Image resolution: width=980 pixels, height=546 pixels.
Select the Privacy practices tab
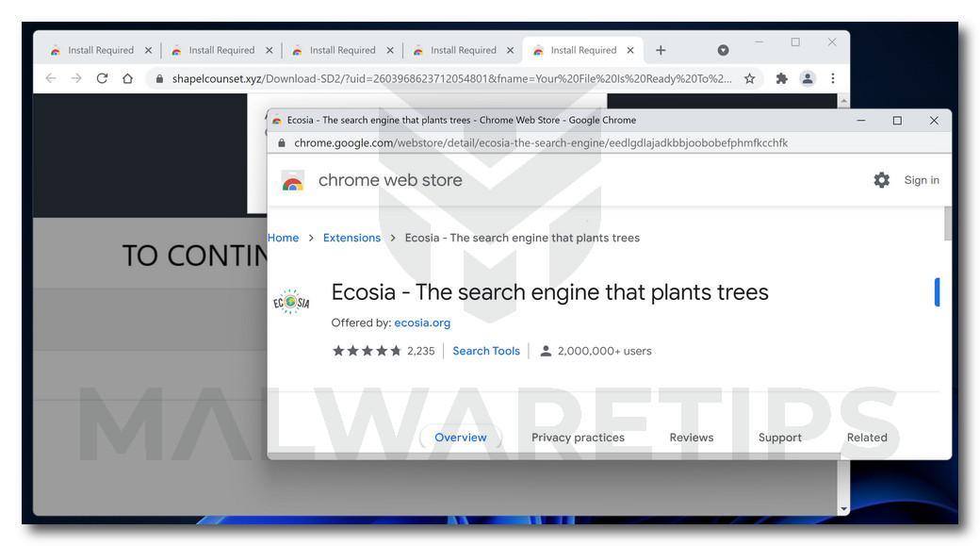(578, 438)
